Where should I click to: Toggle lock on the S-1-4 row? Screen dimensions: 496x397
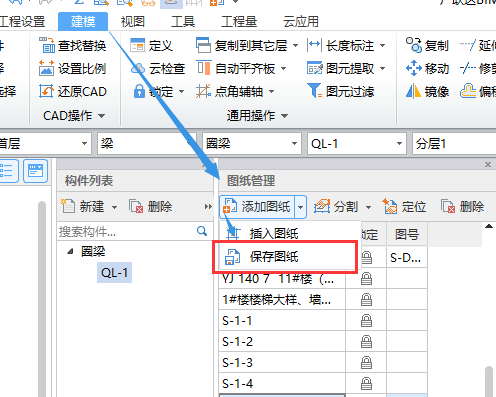[366, 384]
